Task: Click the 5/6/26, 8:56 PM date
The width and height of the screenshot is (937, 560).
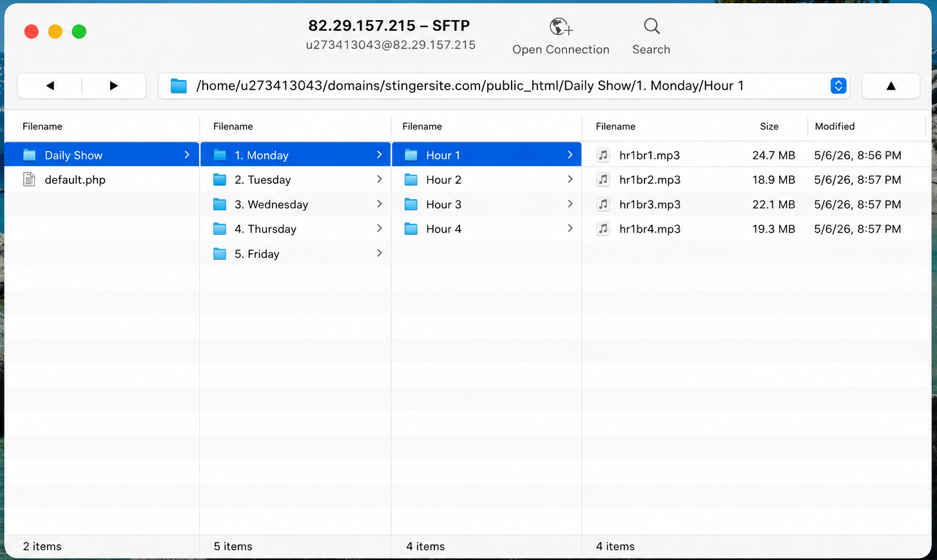Action: click(857, 155)
